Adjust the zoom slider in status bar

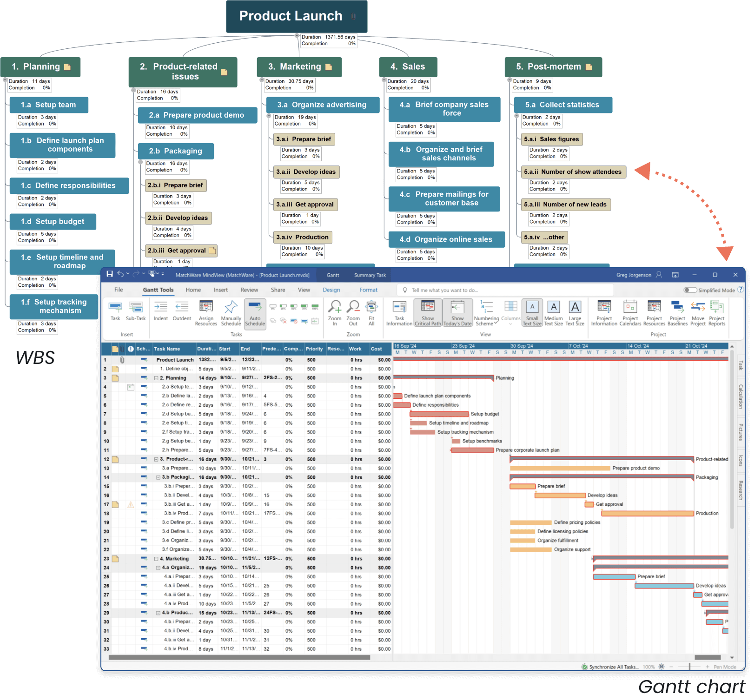(689, 667)
